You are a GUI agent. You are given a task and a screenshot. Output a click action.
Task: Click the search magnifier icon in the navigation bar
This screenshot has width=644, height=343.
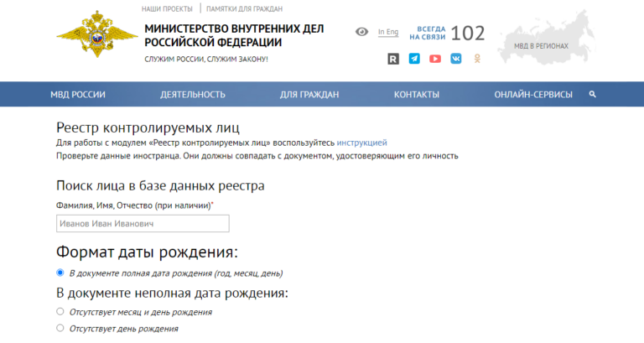click(x=592, y=94)
